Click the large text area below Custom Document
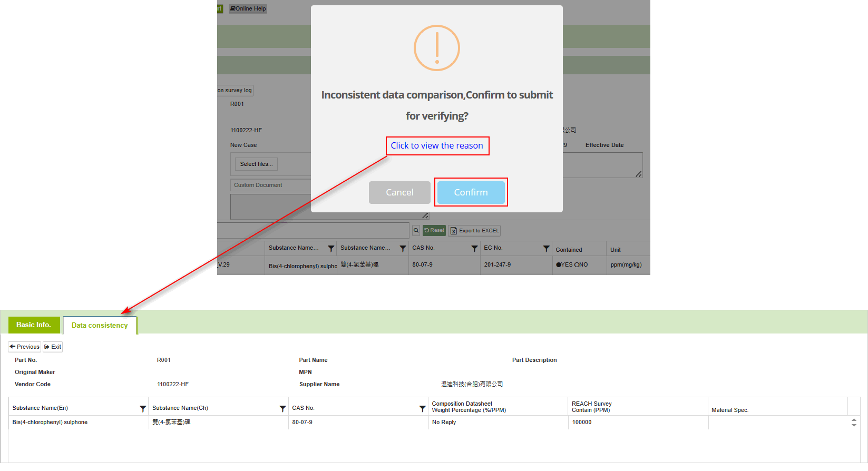 tap(329, 207)
